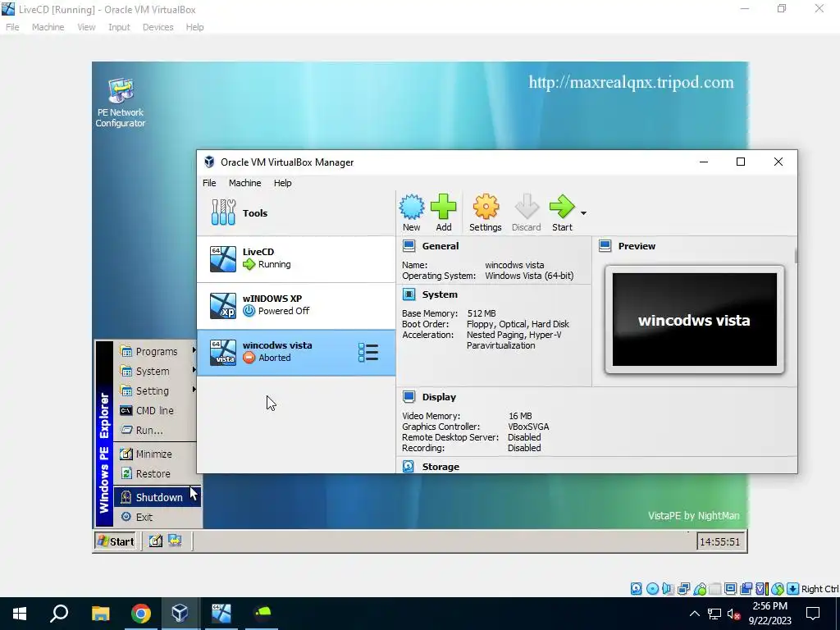Open the Start button dropdown arrow
The width and height of the screenshot is (840, 630).
point(583,213)
